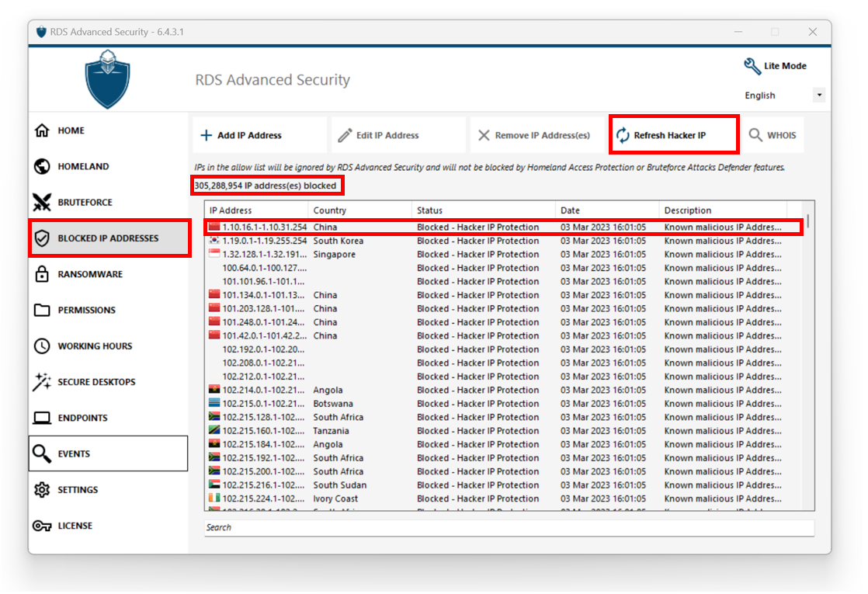Image resolution: width=868 pixels, height=594 pixels.
Task: Click the title bar shield app icon
Action: [x=41, y=32]
